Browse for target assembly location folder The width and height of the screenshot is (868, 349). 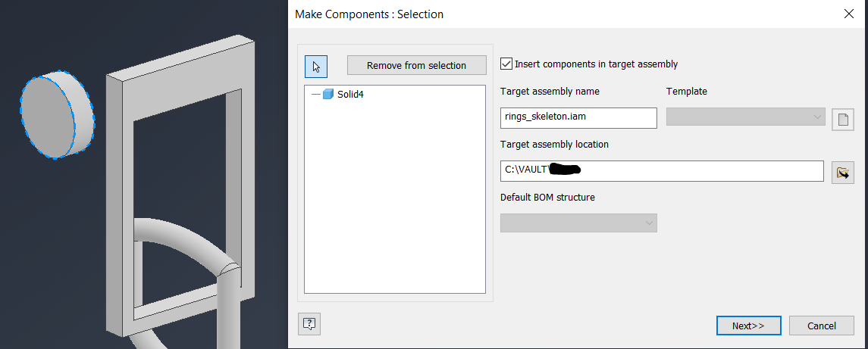point(842,173)
